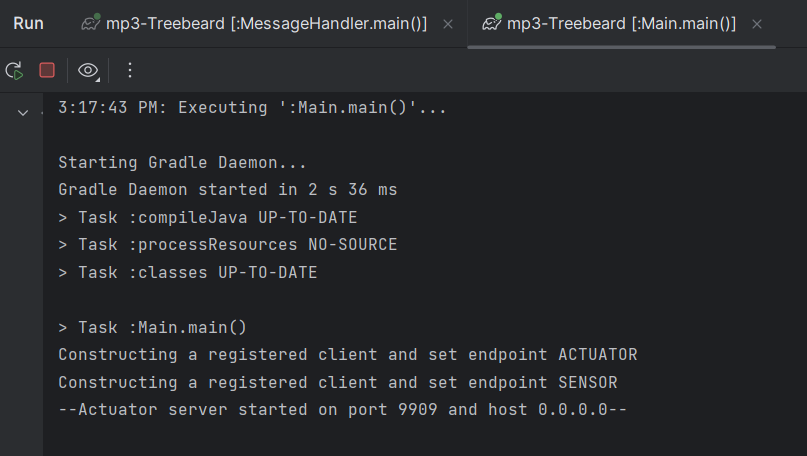The height and width of the screenshot is (456, 807).
Task: Close the Main.main() run tab
Action: tap(757, 24)
